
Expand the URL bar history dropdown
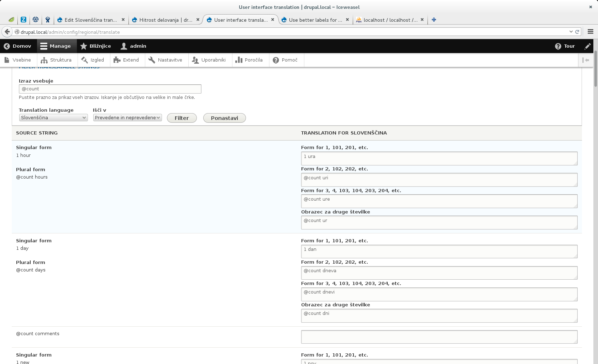(571, 32)
